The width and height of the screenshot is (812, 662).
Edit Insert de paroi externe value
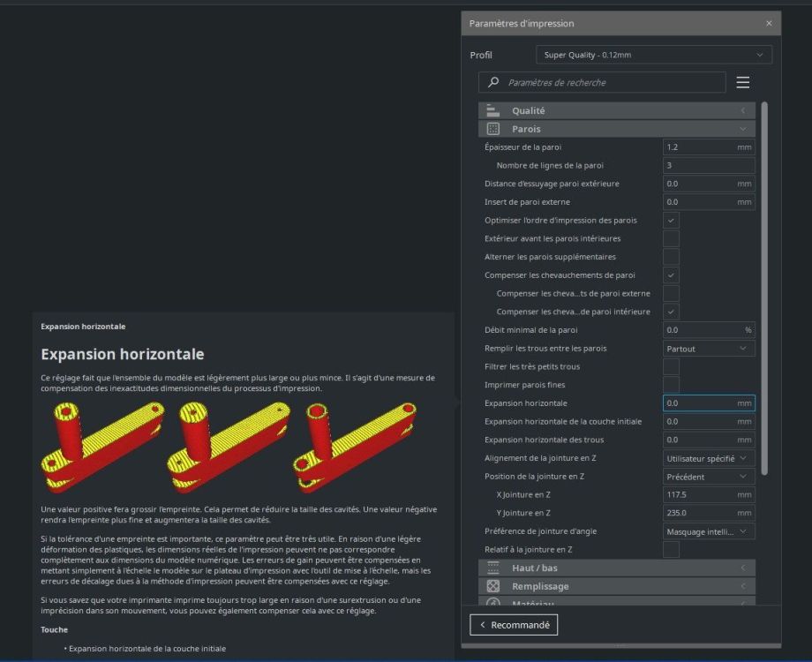point(709,202)
